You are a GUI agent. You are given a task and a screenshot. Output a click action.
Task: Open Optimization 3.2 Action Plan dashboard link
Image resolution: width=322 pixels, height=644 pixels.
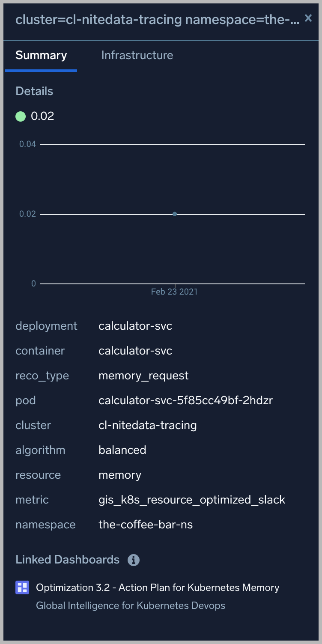click(x=157, y=587)
